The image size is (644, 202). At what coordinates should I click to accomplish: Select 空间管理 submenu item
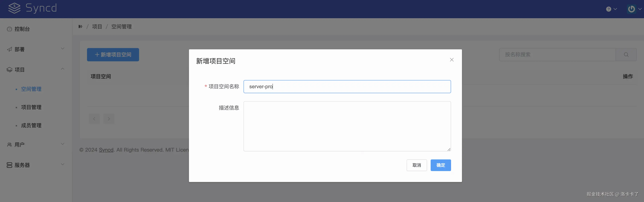[x=31, y=89]
